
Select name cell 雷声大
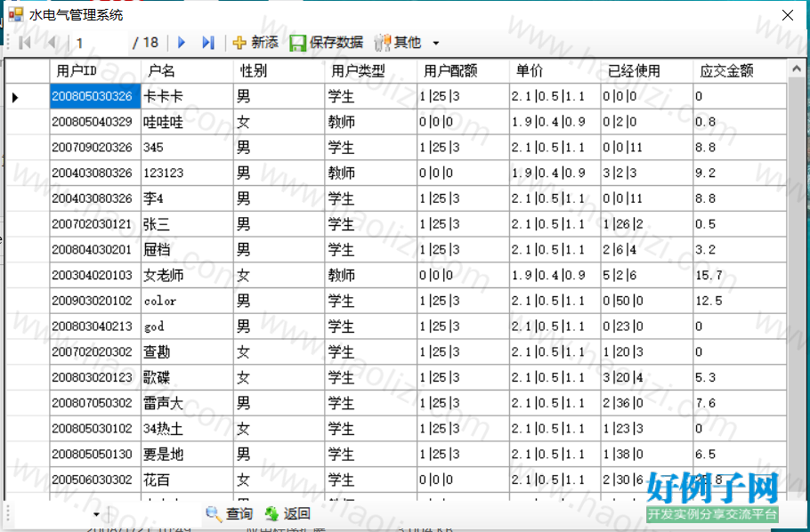[187, 403]
